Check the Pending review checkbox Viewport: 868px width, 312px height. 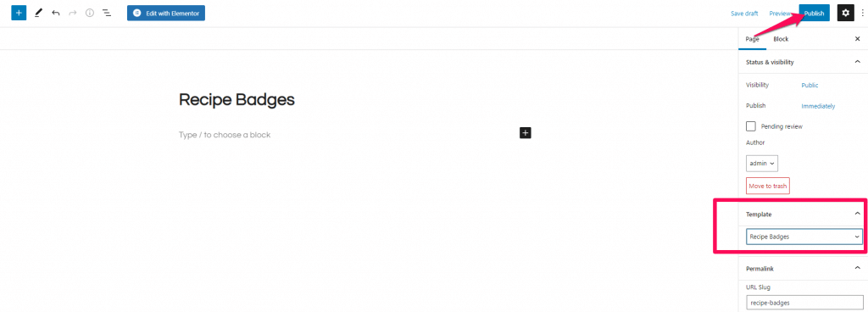pyautogui.click(x=751, y=126)
